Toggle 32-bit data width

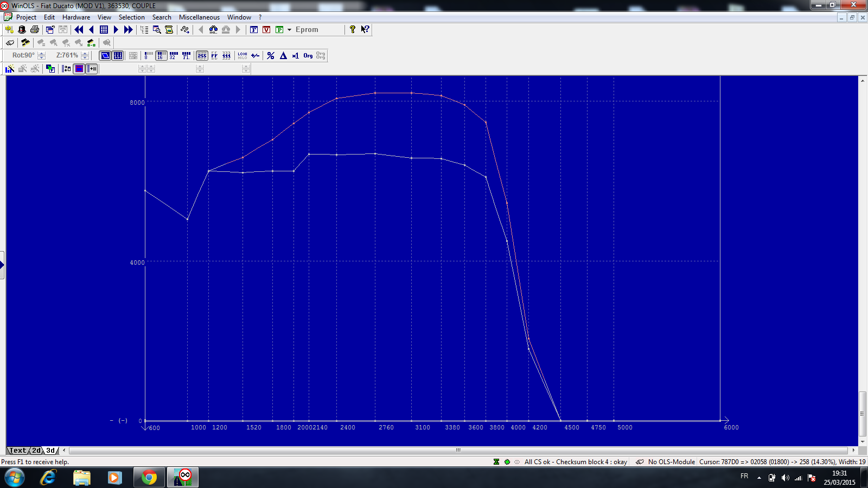(x=174, y=55)
